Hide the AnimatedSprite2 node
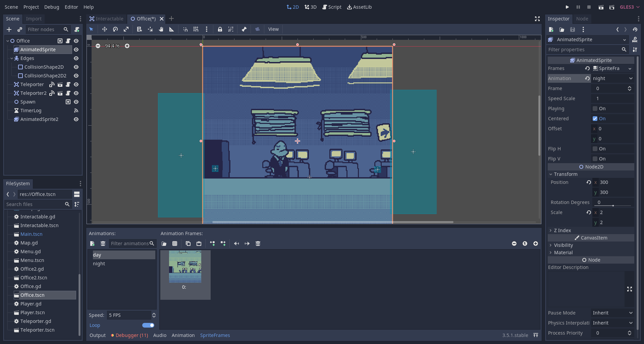 [76, 119]
